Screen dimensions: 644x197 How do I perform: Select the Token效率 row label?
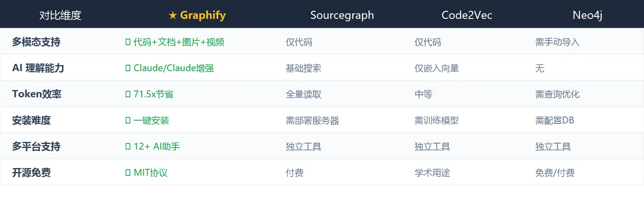pyautogui.click(x=37, y=94)
